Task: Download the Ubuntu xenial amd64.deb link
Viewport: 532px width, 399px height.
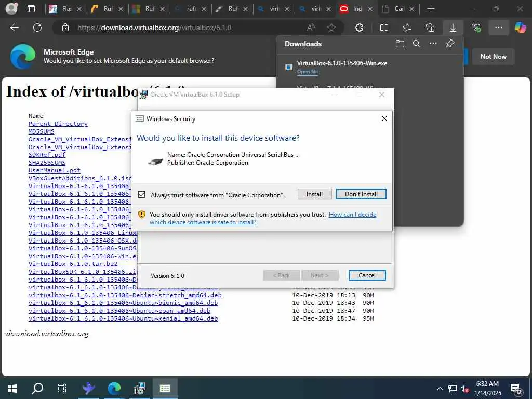Action: pos(123,318)
